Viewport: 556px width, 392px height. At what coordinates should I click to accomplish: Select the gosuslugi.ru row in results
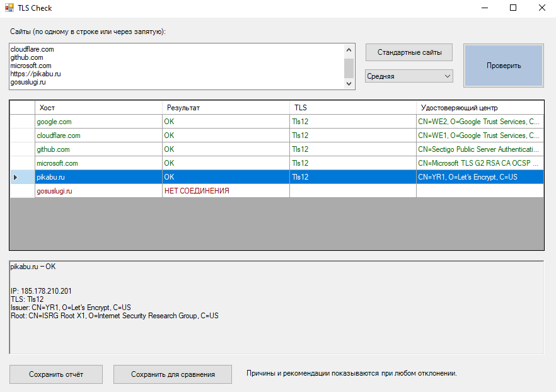[277, 191]
